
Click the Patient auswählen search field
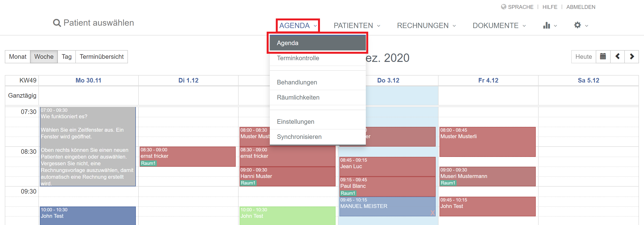coord(98,23)
